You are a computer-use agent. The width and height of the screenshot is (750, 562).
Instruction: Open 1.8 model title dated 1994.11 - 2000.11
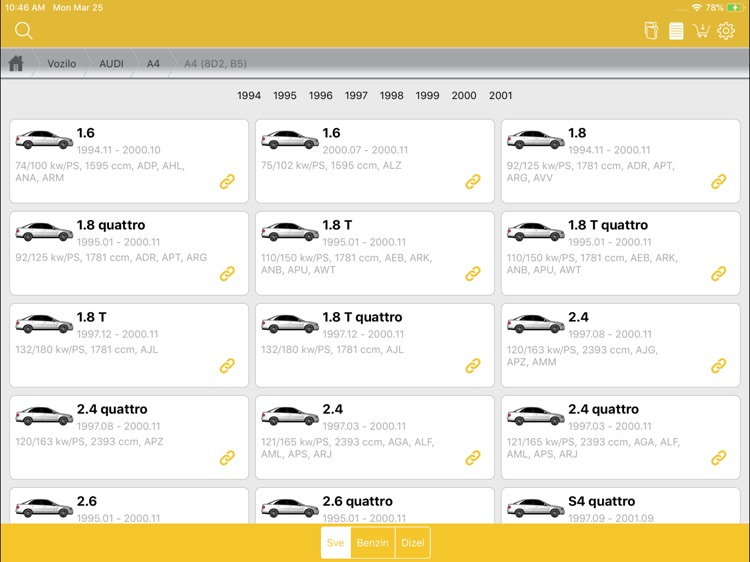pos(577,132)
